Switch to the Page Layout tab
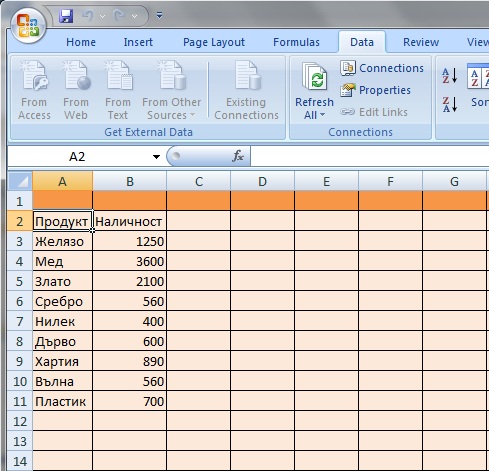The image size is (489, 471). (214, 42)
